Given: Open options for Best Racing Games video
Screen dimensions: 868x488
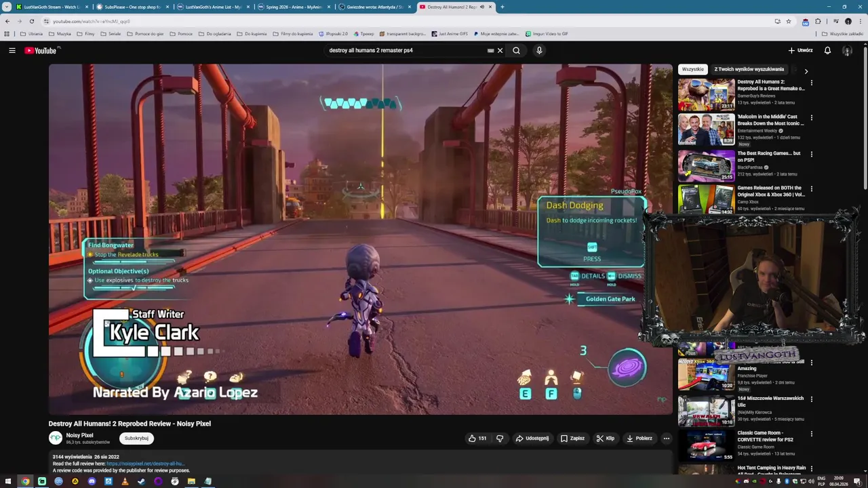Looking at the screenshot, I should coord(811,154).
